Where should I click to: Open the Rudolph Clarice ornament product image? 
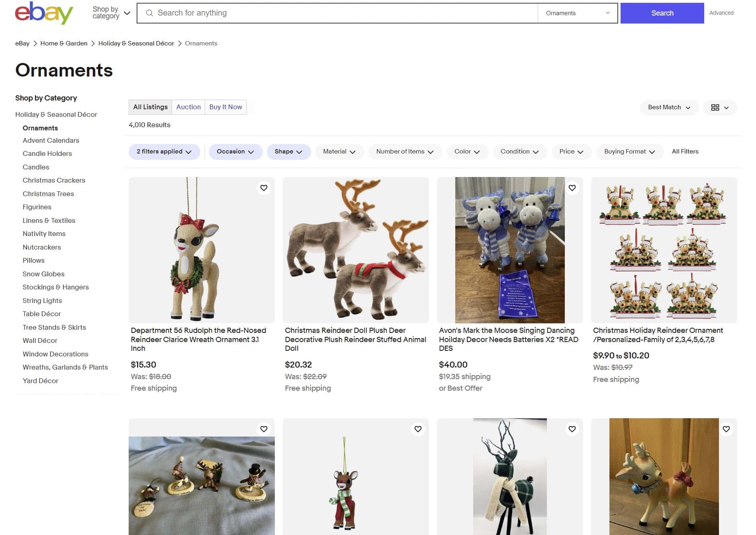pos(202,250)
